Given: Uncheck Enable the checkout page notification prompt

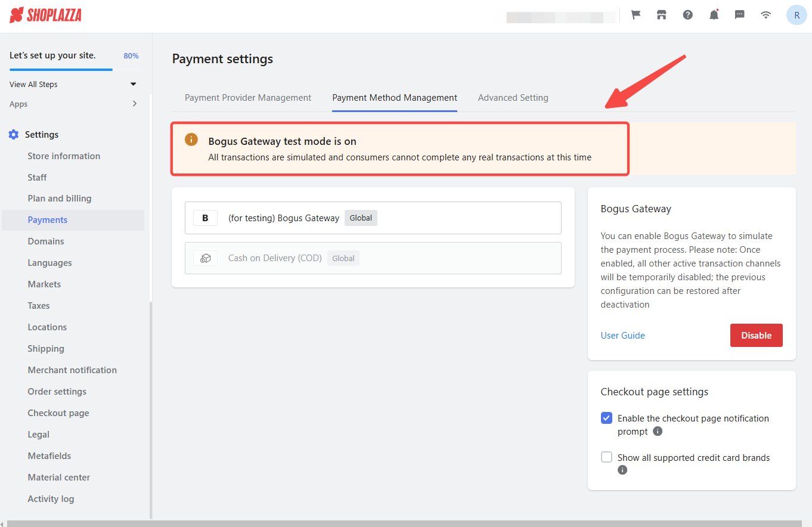Looking at the screenshot, I should (606, 418).
